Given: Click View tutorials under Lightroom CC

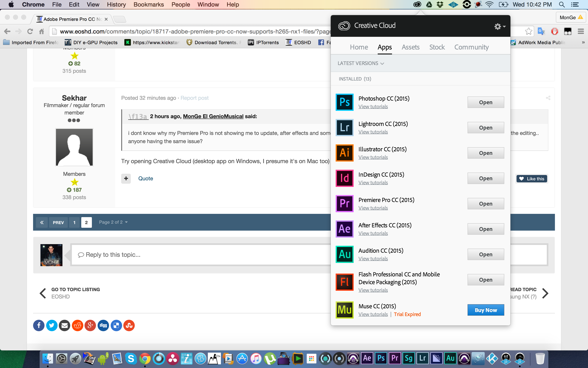Looking at the screenshot, I should (x=373, y=132).
